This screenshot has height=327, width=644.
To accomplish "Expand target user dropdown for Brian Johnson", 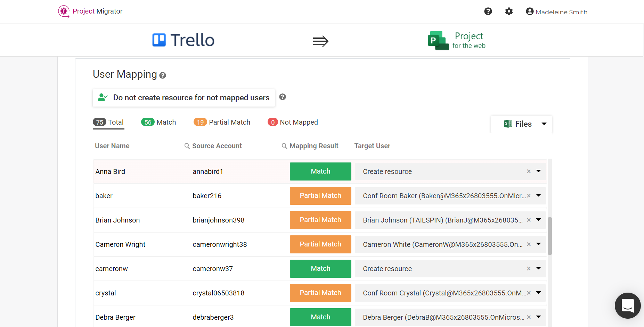I will [x=538, y=220].
